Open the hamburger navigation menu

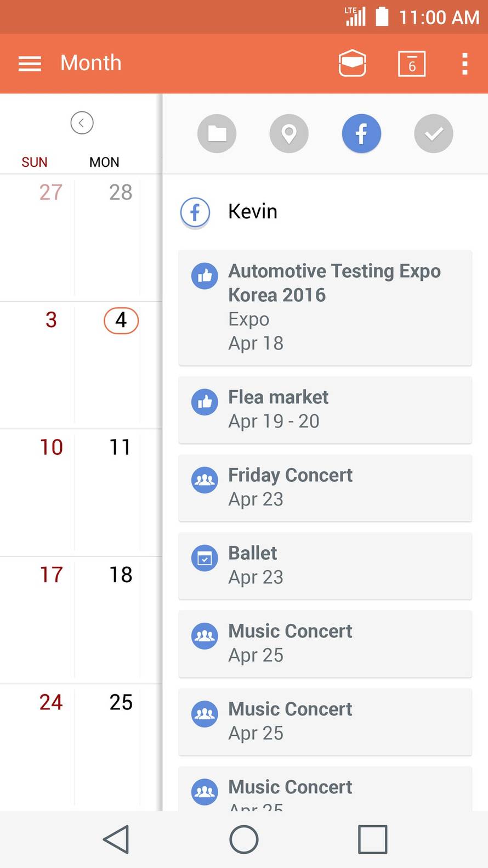tap(30, 64)
